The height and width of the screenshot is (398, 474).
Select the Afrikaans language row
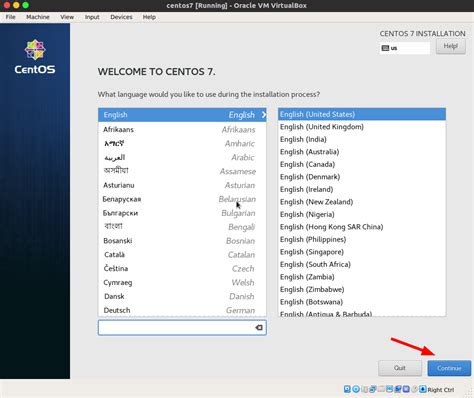pos(182,129)
